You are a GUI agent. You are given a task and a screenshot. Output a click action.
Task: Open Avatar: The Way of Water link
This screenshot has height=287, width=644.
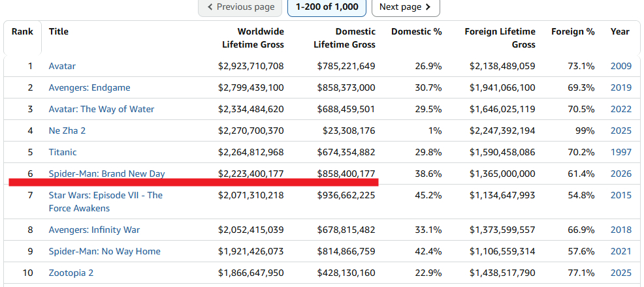point(101,109)
